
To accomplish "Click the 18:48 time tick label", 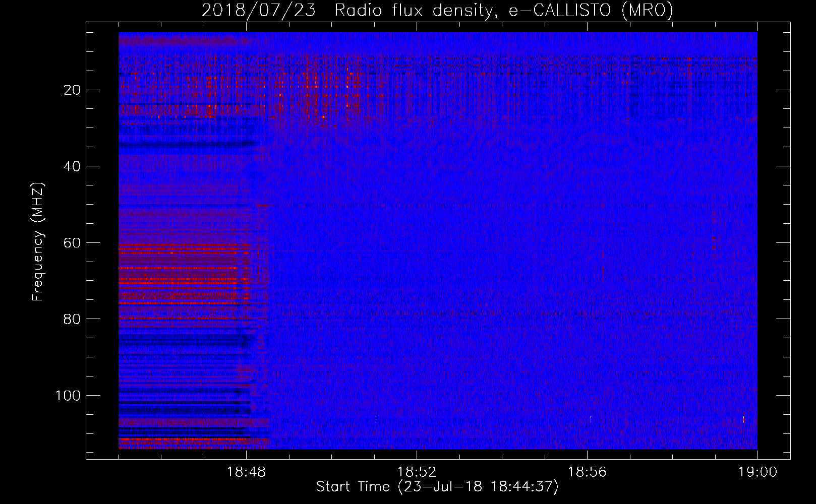I will [246, 472].
